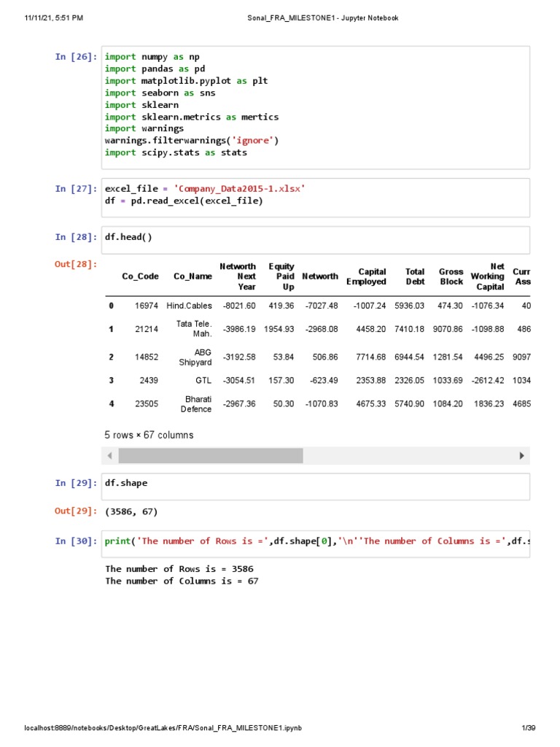Click the Co_Code value 21214

(147, 329)
